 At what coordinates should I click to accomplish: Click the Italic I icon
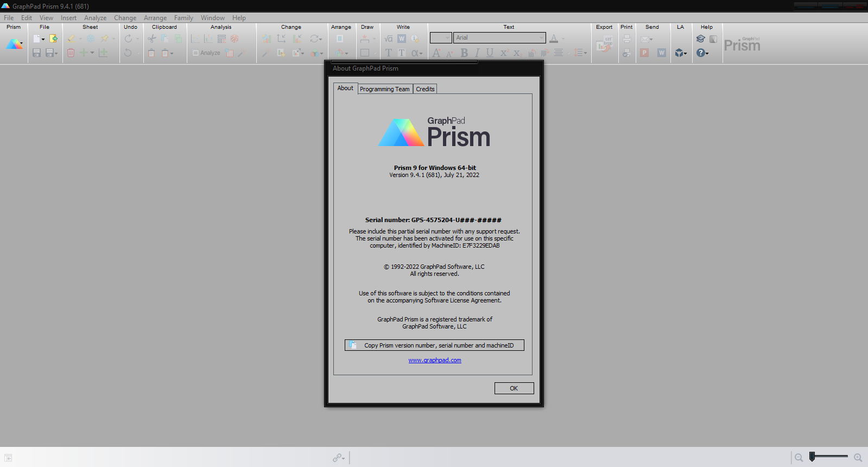(x=477, y=53)
